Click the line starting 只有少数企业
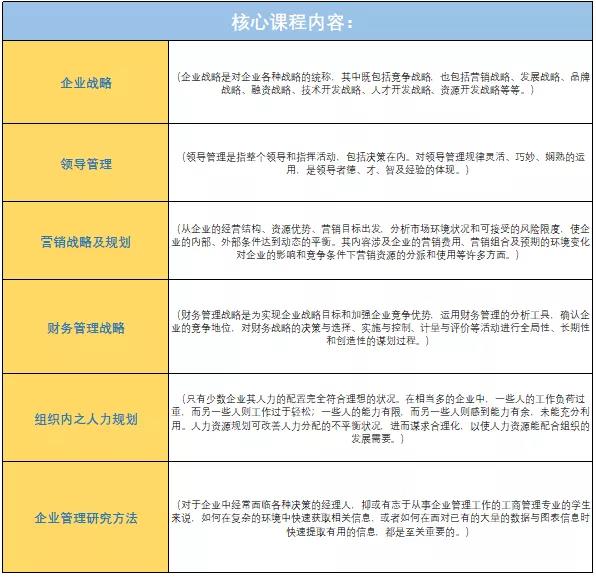 pyautogui.click(x=385, y=399)
